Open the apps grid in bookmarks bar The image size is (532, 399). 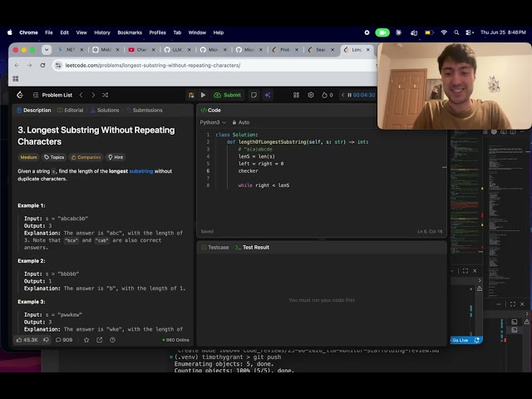tap(16, 79)
